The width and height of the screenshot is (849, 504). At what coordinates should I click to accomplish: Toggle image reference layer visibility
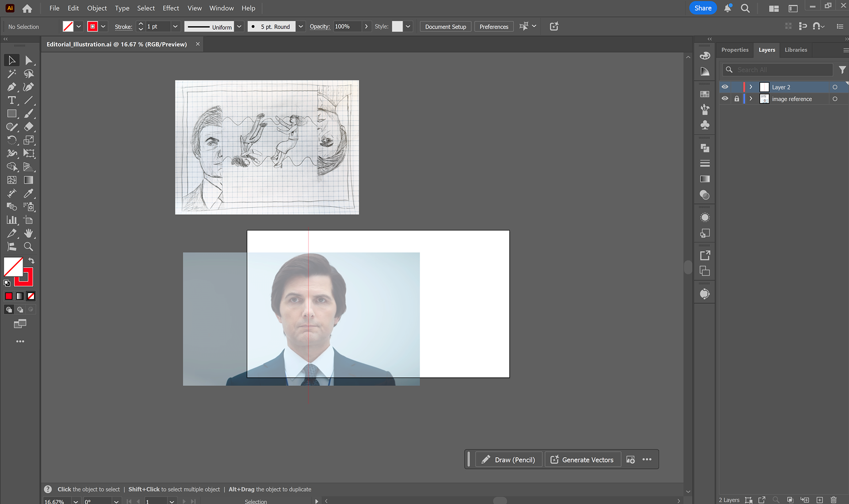[725, 99]
